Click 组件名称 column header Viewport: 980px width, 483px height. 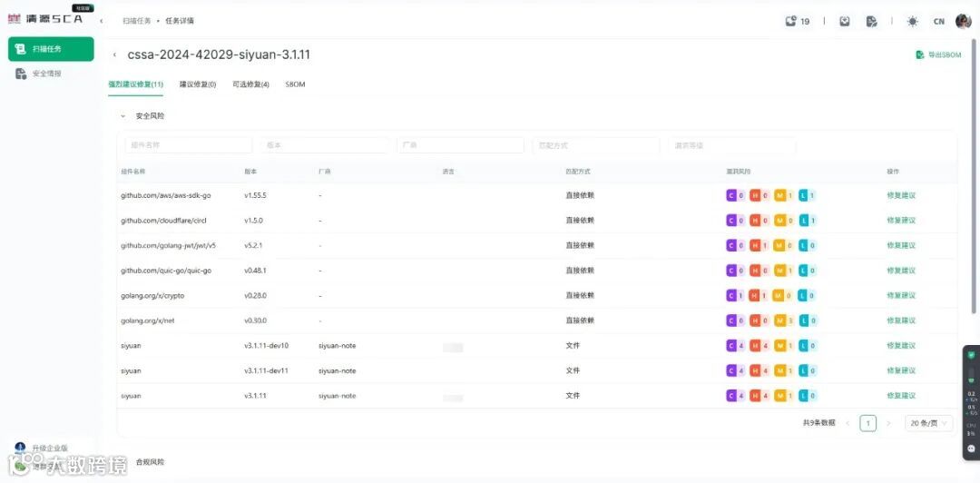click(x=133, y=172)
